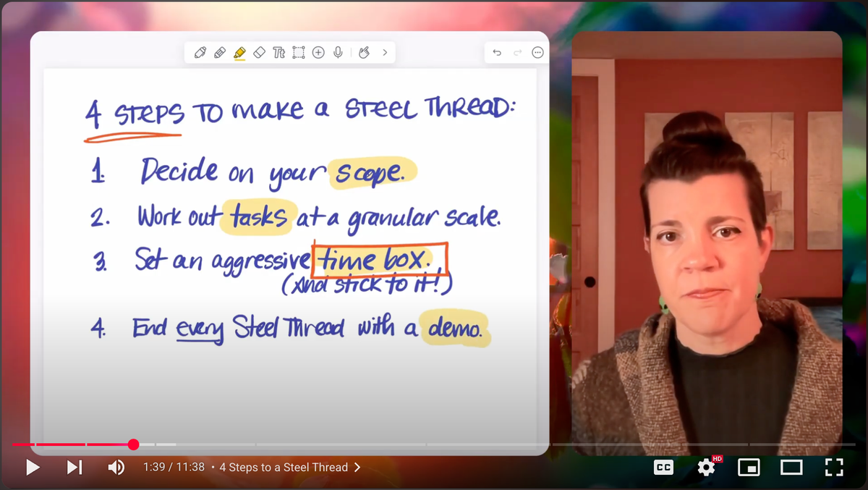Click the redo arrow

pyautogui.click(x=517, y=52)
